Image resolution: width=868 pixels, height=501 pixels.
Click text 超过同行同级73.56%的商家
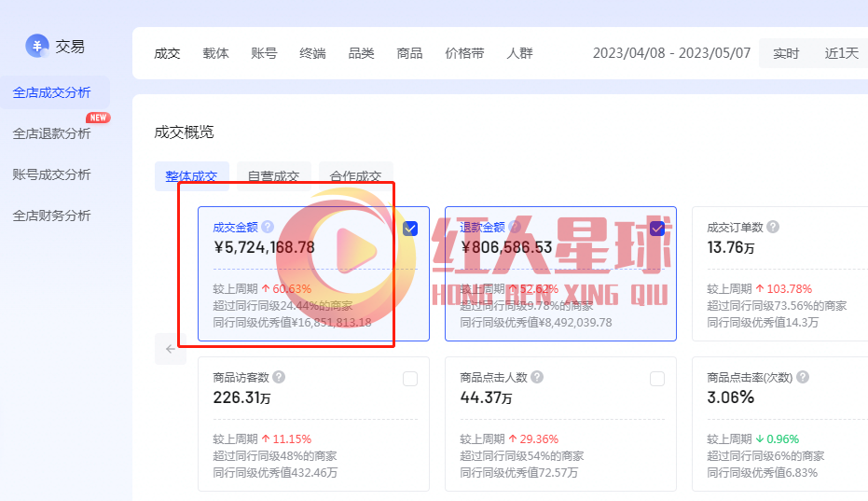coord(777,305)
